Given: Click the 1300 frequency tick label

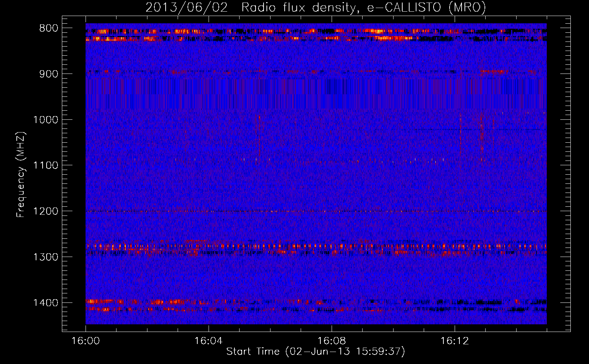Looking at the screenshot, I should coord(46,257).
